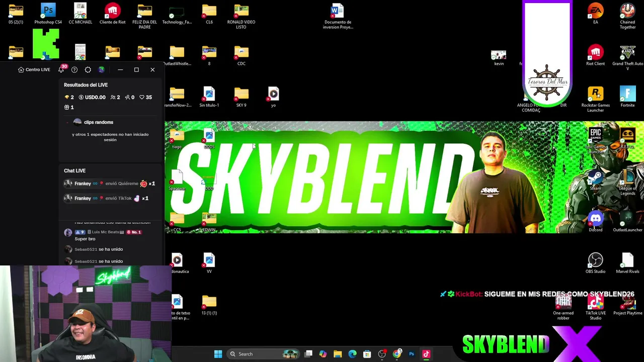644x362 pixels.
Task: Click Luis Mc Beats chat username
Action: click(105, 232)
